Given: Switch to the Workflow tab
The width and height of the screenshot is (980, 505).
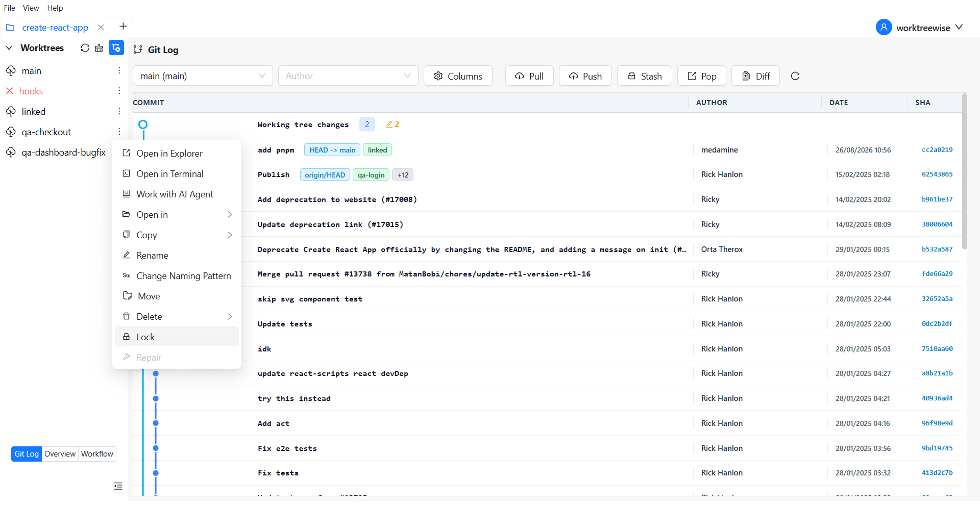Looking at the screenshot, I should pos(97,454).
